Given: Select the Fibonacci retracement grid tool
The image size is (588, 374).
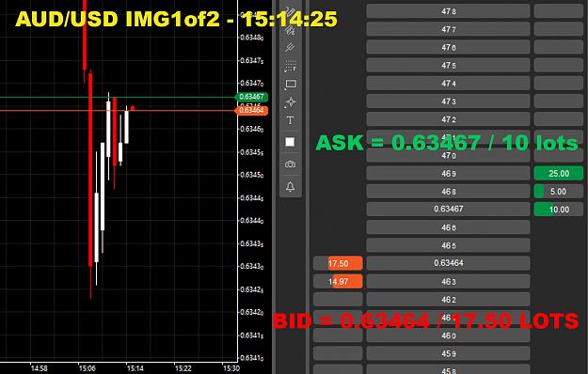Looking at the screenshot, I should coord(291,66).
